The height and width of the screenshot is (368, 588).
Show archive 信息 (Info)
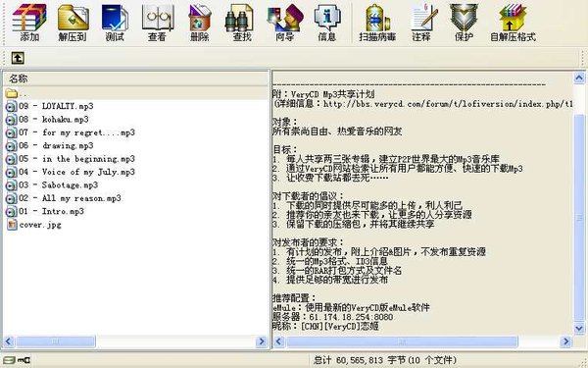coord(327,22)
